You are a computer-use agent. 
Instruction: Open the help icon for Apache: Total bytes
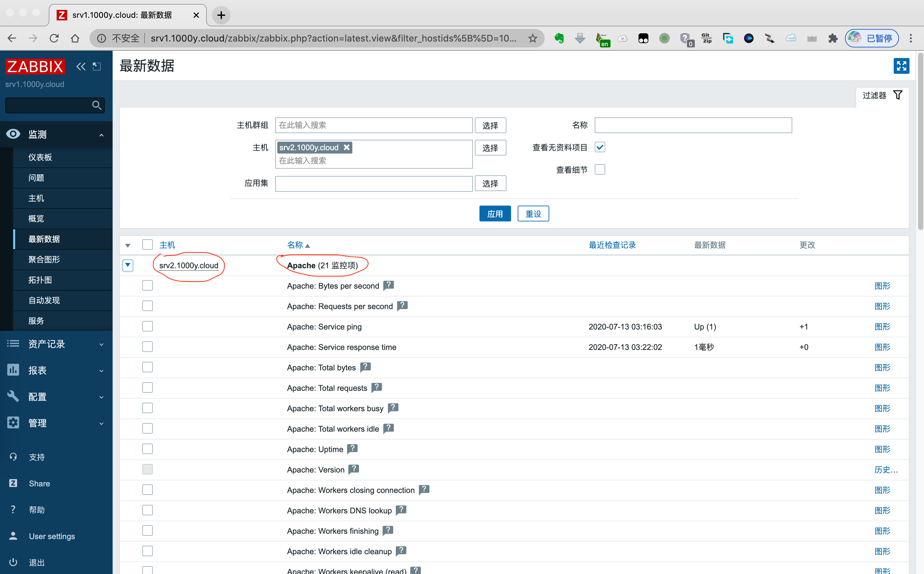pos(365,367)
